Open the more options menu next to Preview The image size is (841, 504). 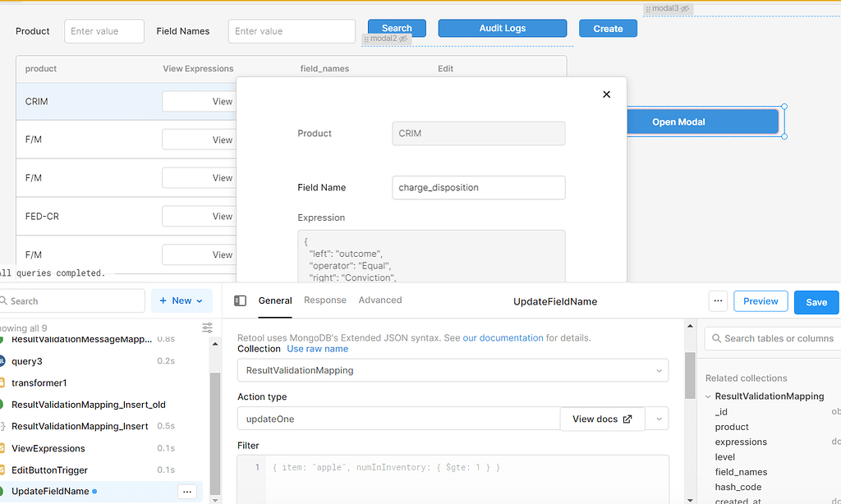[x=719, y=301]
